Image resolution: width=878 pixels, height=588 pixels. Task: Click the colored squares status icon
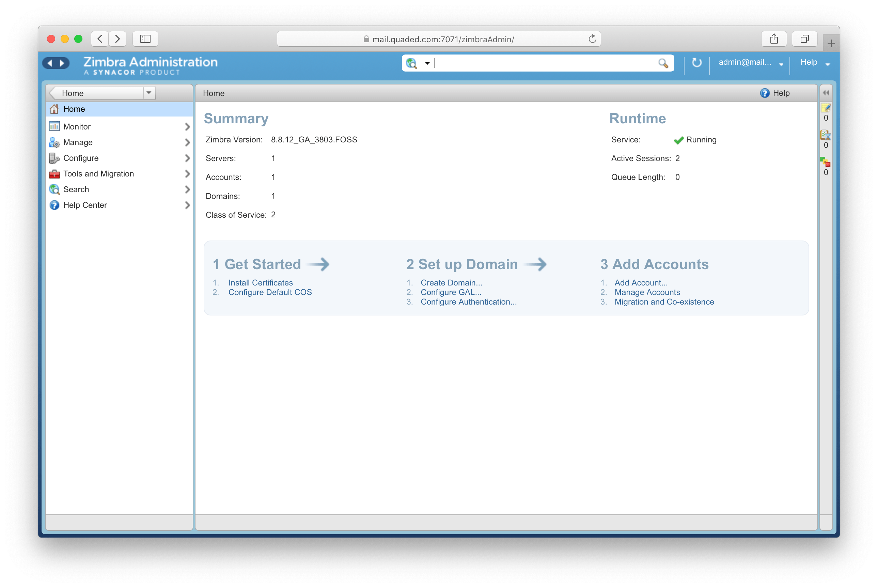pos(825,162)
